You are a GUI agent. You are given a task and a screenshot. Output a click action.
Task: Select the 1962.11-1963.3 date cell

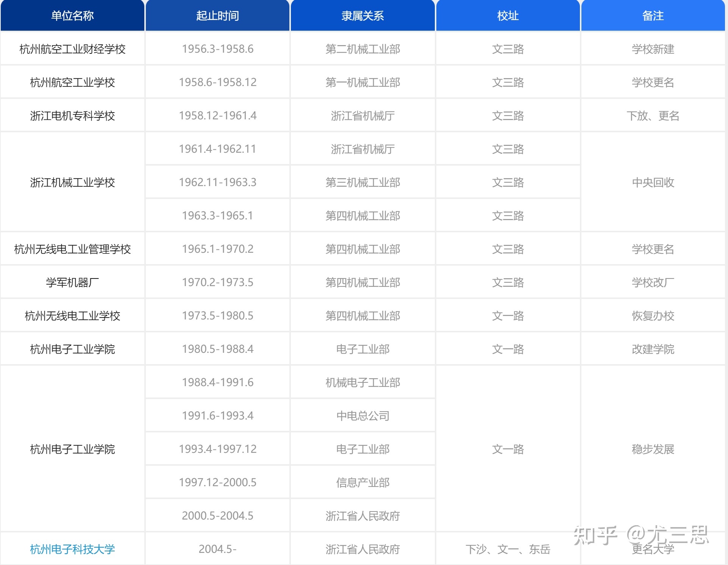point(217,182)
